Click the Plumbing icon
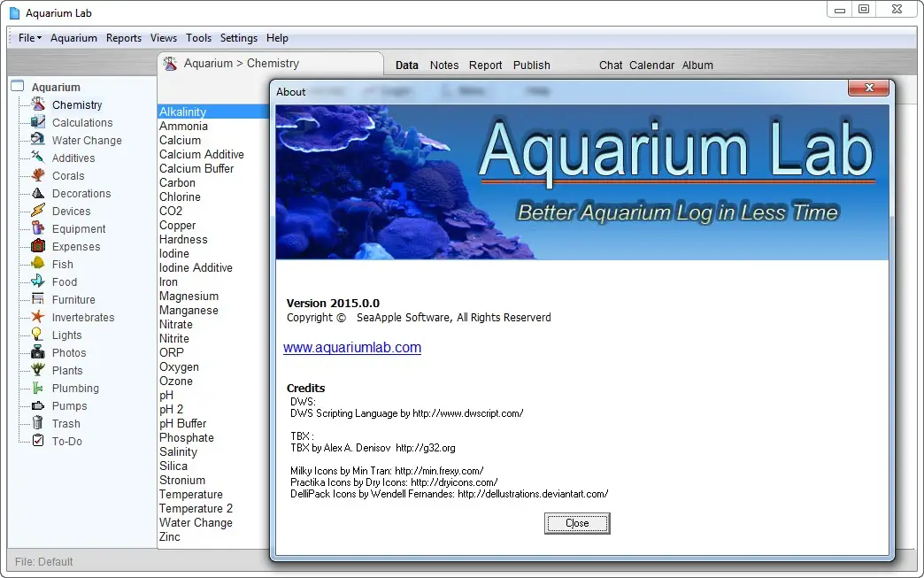This screenshot has height=578, width=924. coord(38,387)
